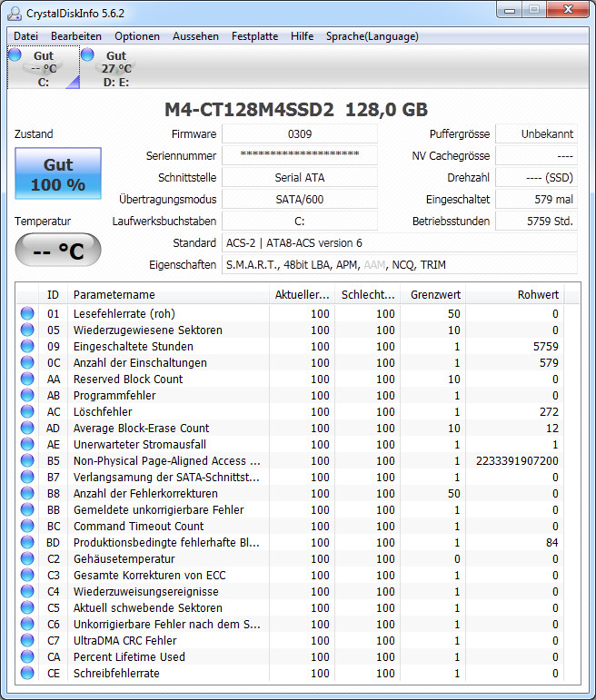Open the Aussehen menu

pos(195,36)
